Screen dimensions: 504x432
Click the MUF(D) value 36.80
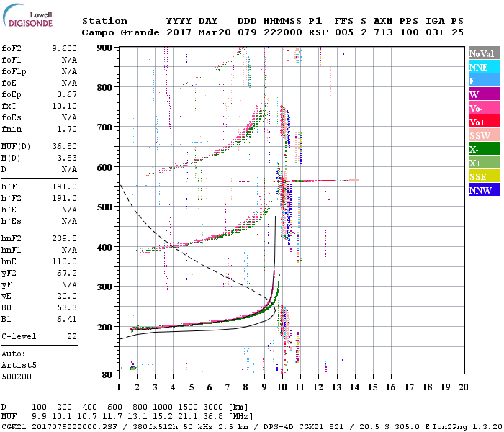coord(64,146)
